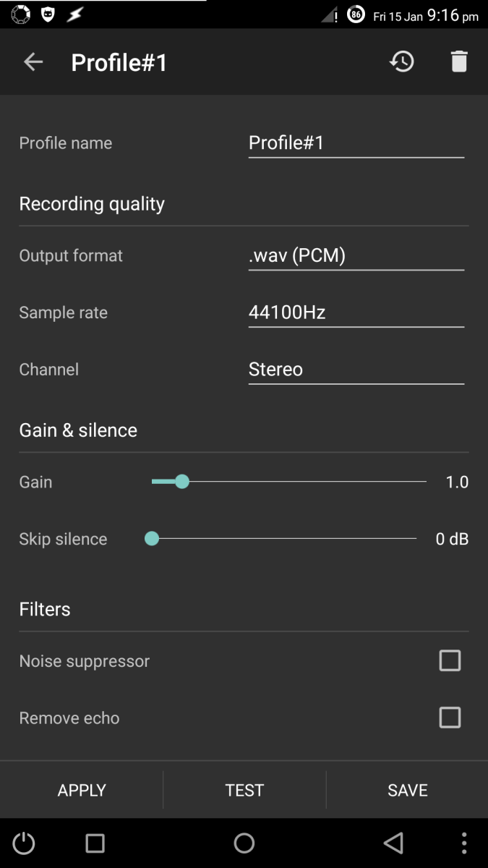This screenshot has height=868, width=488.
Task: Open the restore history icon
Action: pos(402,61)
